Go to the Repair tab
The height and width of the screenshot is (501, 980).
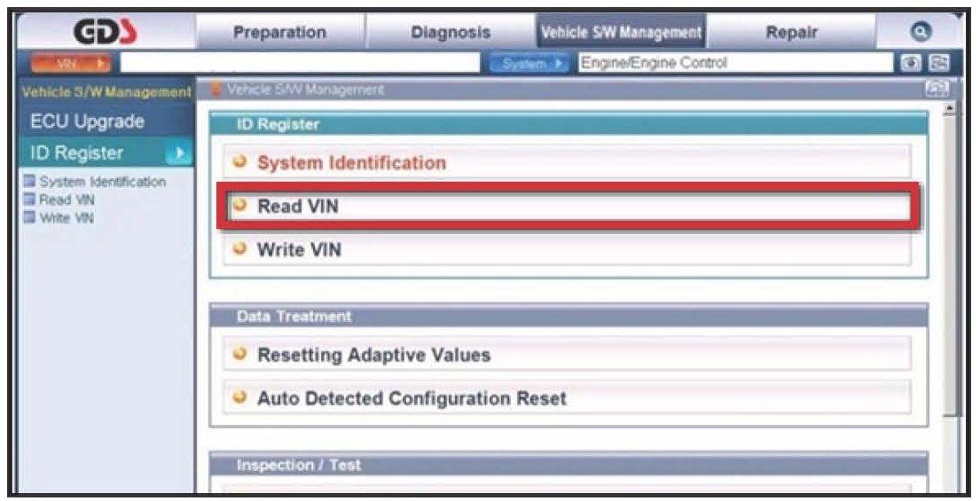pos(790,32)
